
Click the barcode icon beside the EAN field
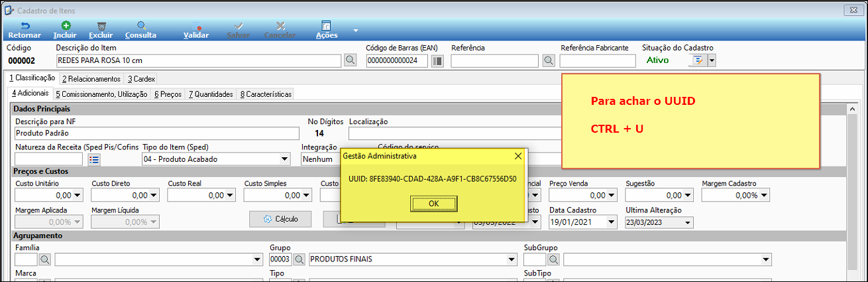[x=437, y=61]
